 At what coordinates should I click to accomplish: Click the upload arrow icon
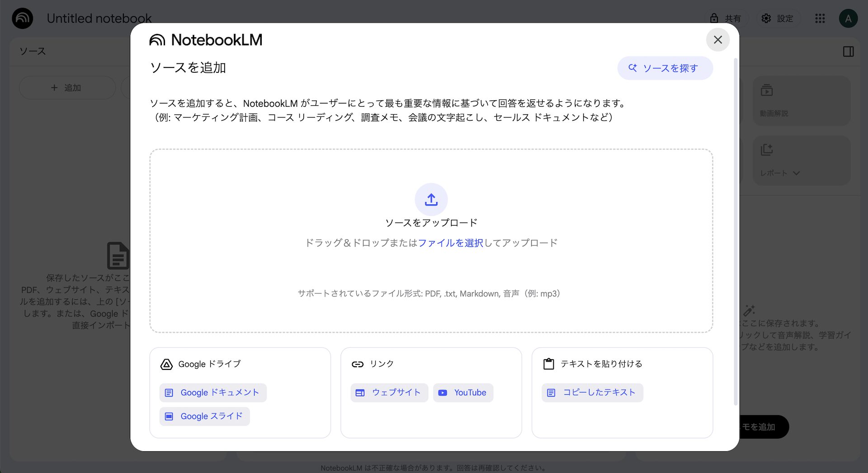point(431,199)
